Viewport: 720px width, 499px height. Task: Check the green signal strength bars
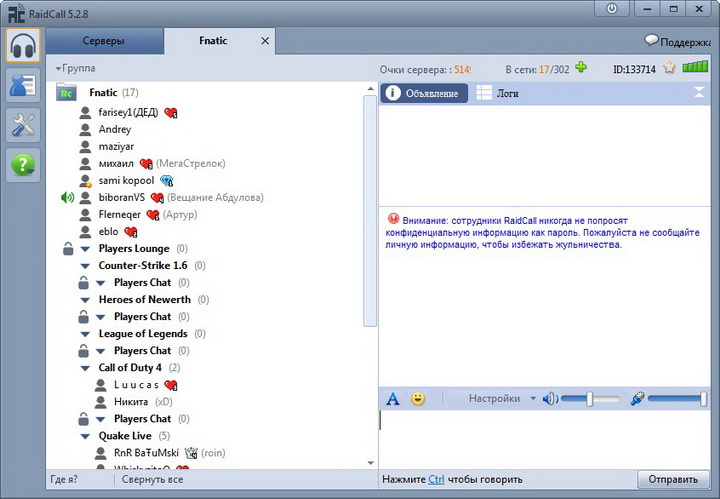695,67
